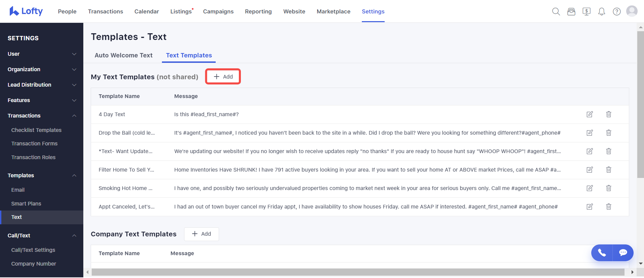Open the floating chat message button
The height and width of the screenshot is (278, 644).
click(623, 253)
